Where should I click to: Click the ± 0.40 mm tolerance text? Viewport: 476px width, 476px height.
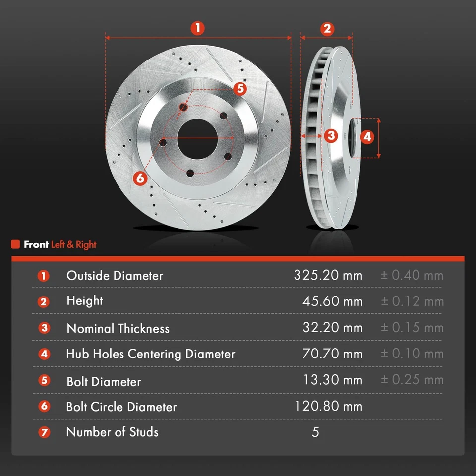[x=412, y=275]
